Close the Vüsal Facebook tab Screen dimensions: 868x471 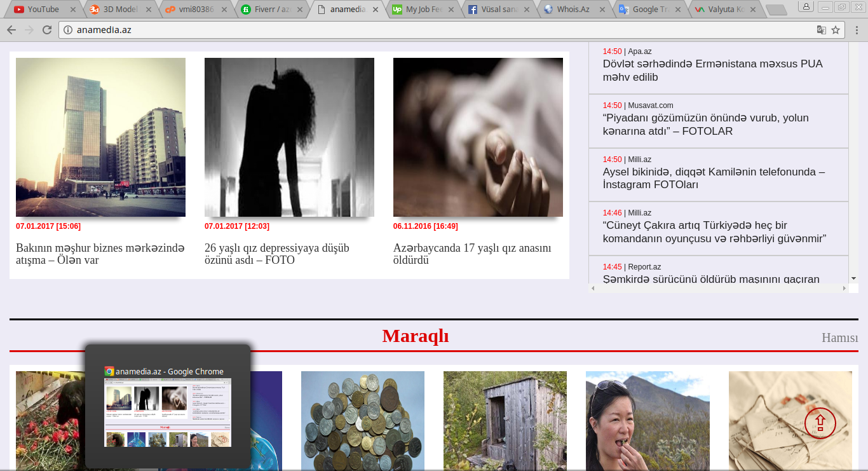coord(527,9)
